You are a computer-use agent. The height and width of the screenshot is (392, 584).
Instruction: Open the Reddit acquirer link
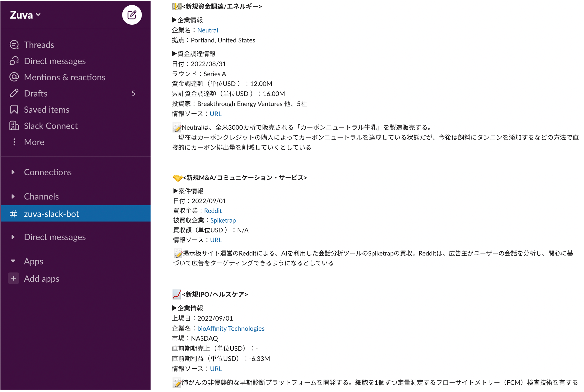tap(213, 211)
